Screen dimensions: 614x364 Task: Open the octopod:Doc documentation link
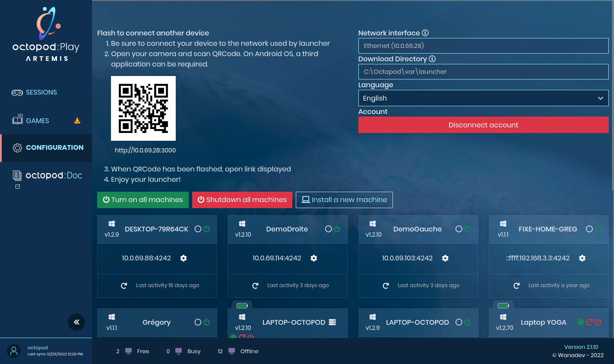54,175
